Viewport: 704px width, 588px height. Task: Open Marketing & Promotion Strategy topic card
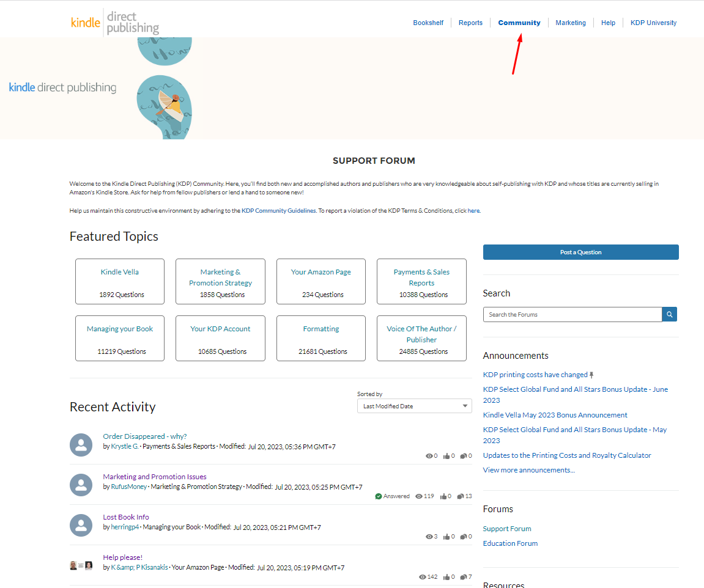click(220, 282)
